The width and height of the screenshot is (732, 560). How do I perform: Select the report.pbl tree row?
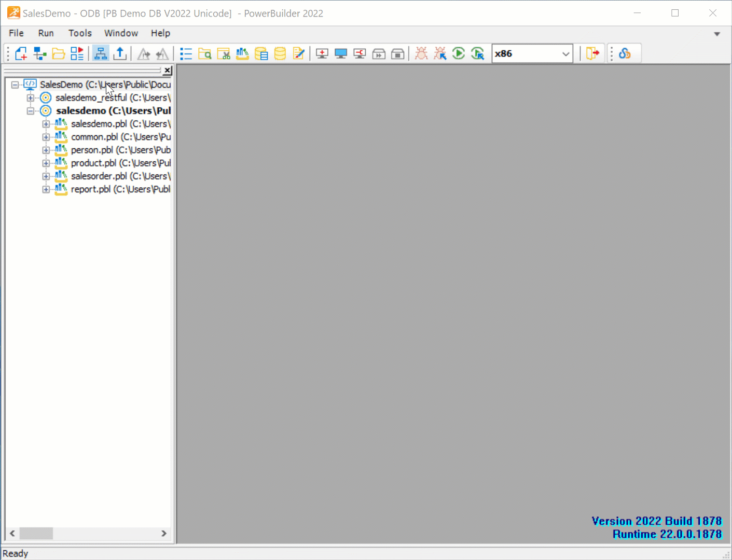pos(120,189)
